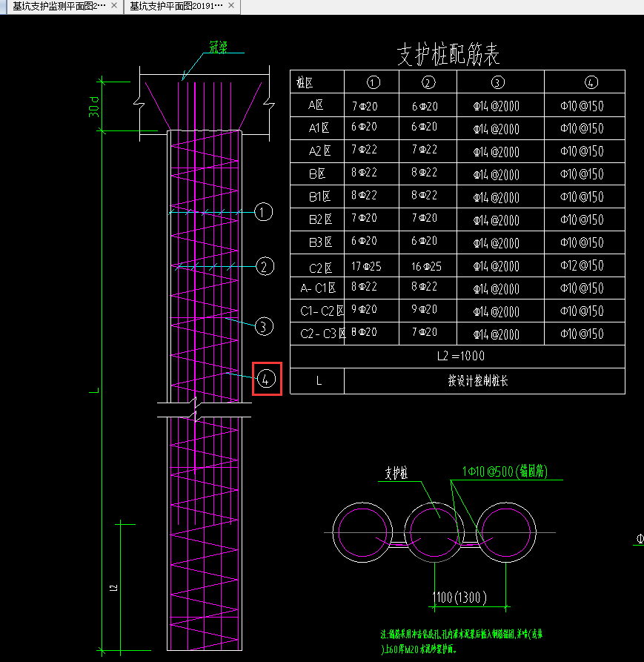Select the 16Φ25 cell in the table

(x=426, y=266)
